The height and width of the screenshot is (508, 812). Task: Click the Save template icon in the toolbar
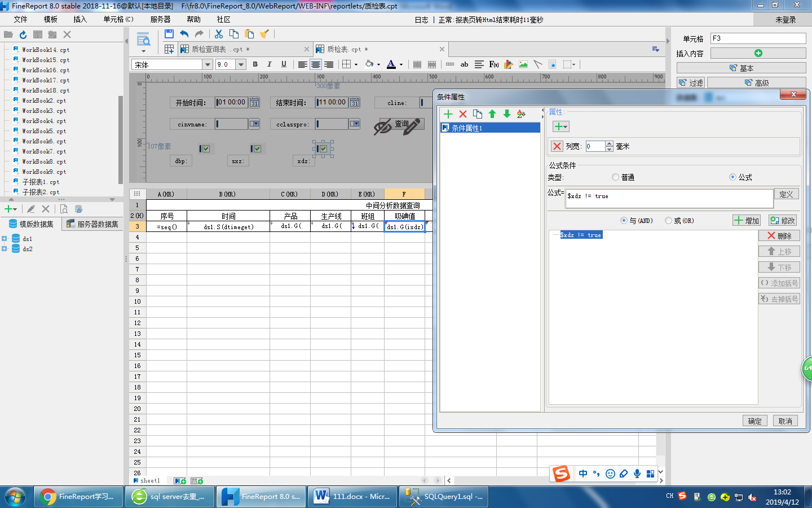click(169, 34)
